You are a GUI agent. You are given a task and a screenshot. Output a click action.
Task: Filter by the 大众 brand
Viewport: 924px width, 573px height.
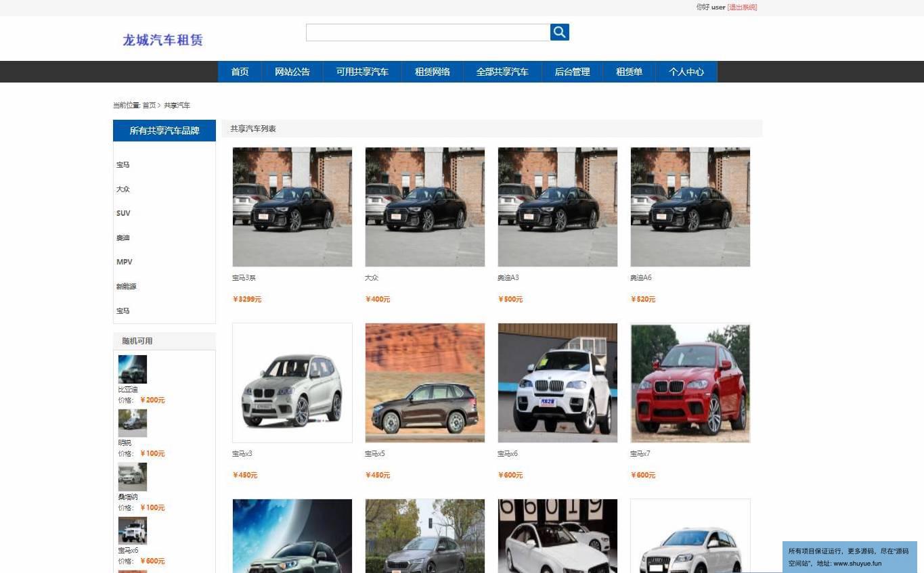click(x=123, y=189)
